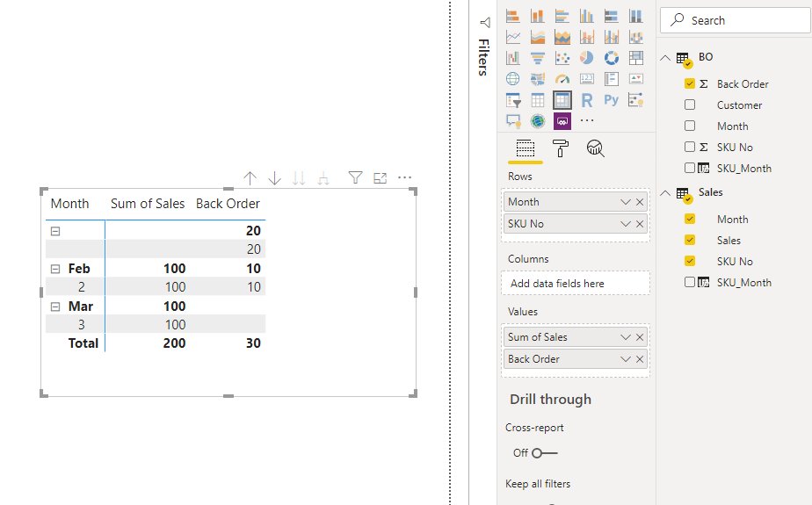Select the matrix visual
812x505 pixels.
(x=562, y=100)
